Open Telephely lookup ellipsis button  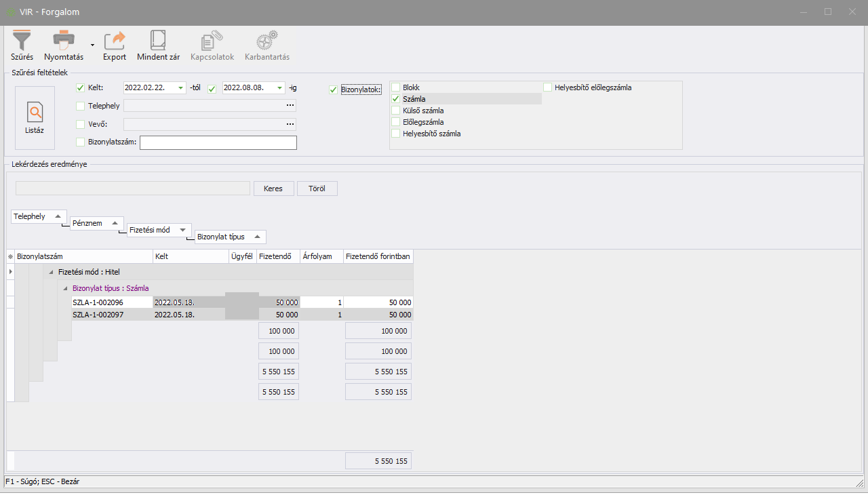pos(290,105)
